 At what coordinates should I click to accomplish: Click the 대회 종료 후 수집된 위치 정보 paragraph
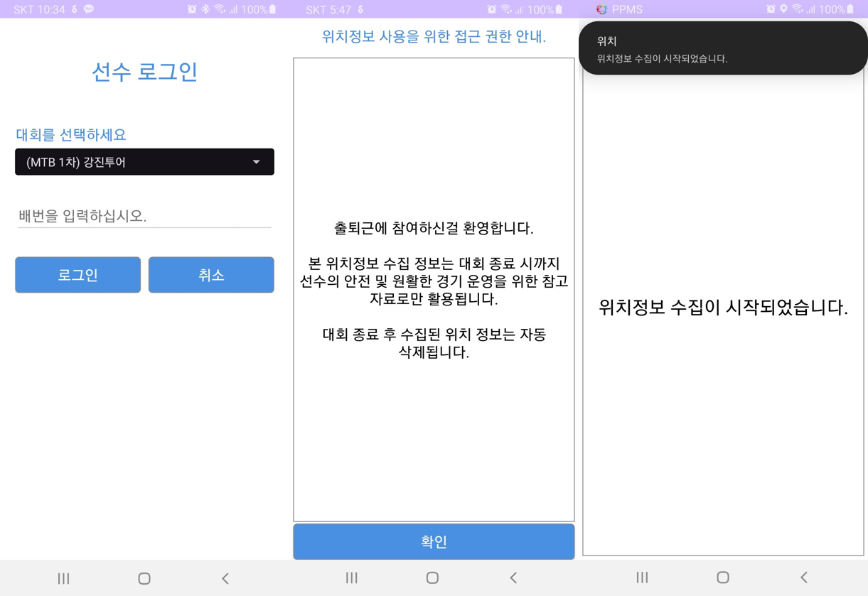(x=434, y=343)
